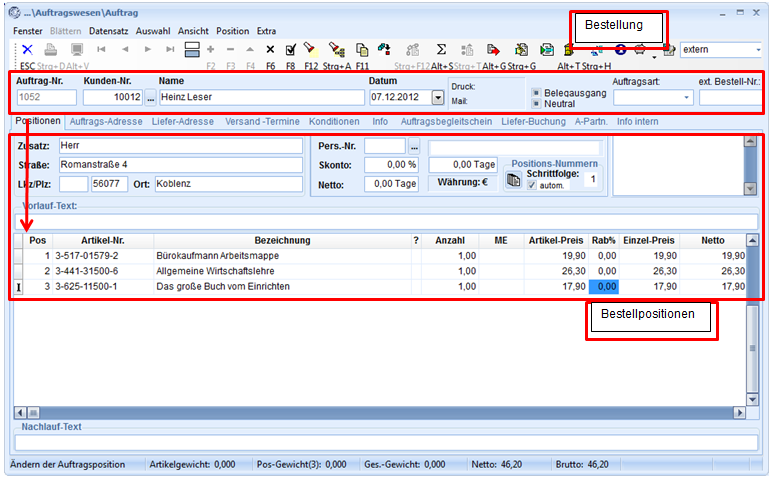769x478 pixels.
Task: Select row marker of position 2 Wirtschaftslehre
Action: click(18, 271)
